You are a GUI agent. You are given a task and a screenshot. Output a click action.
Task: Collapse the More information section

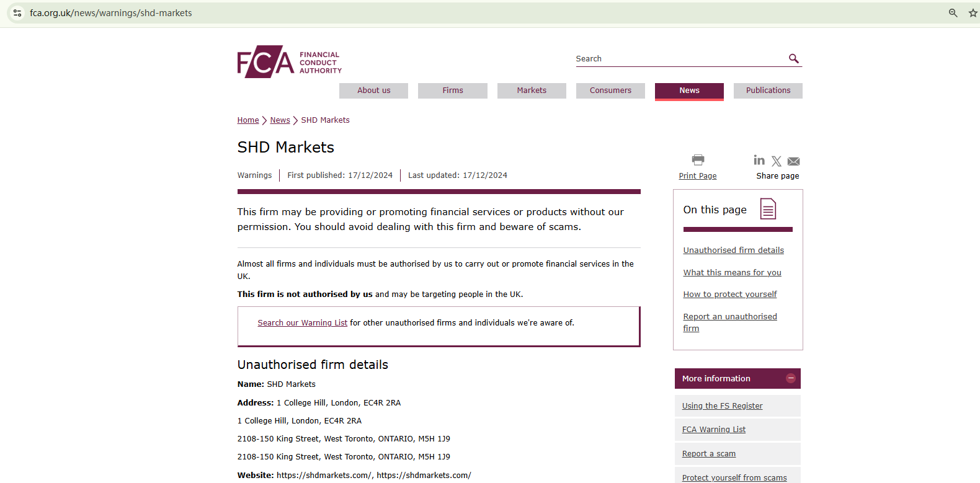pos(790,378)
